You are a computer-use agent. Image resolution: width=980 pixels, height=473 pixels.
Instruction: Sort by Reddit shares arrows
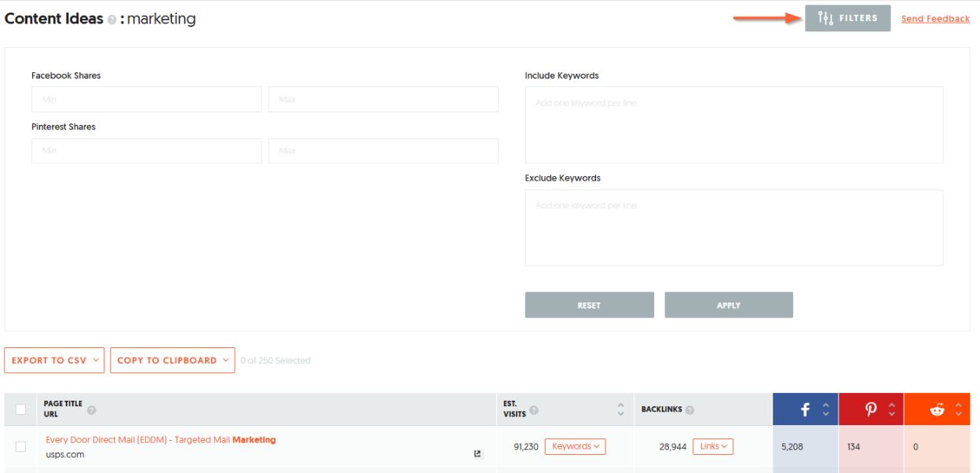click(x=958, y=409)
